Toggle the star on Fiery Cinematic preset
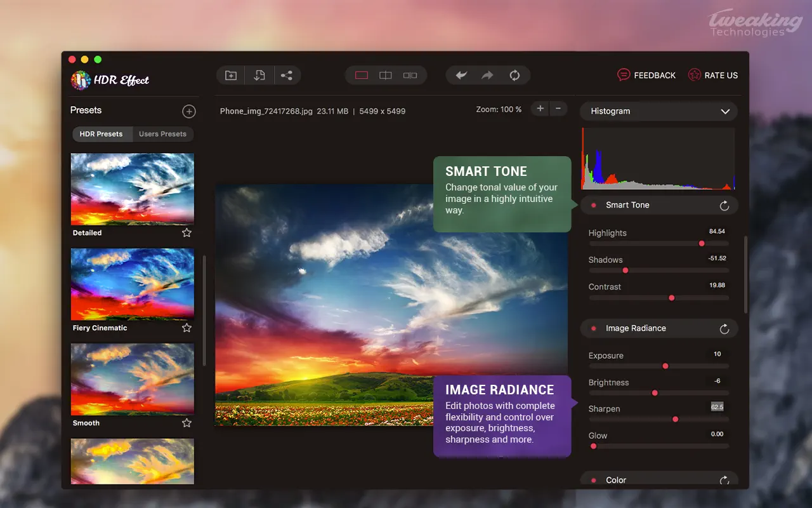Image resolution: width=812 pixels, height=508 pixels. (x=187, y=328)
